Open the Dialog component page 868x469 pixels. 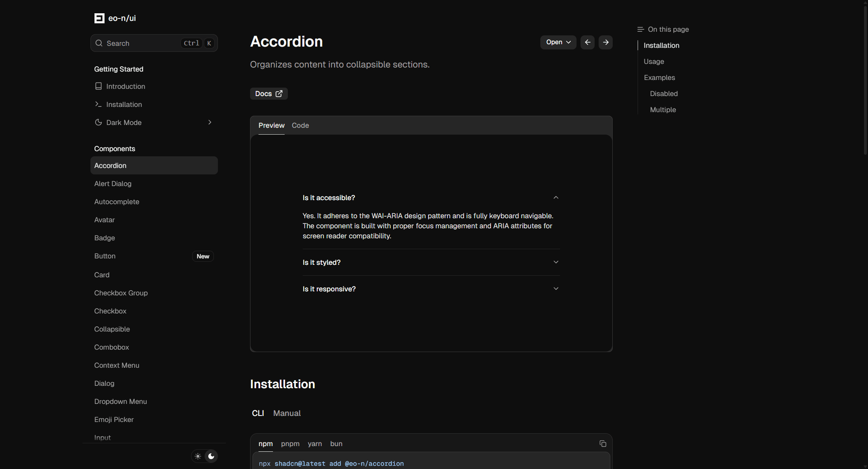click(x=154, y=383)
